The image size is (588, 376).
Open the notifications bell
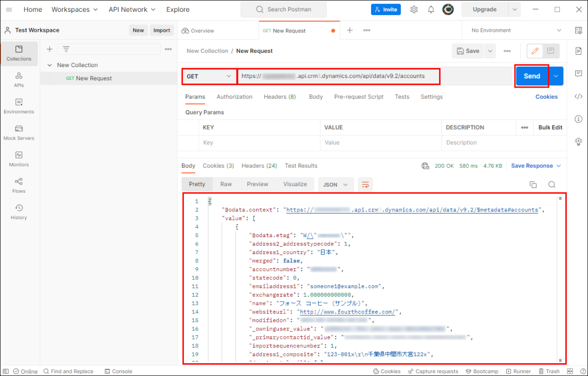point(431,9)
